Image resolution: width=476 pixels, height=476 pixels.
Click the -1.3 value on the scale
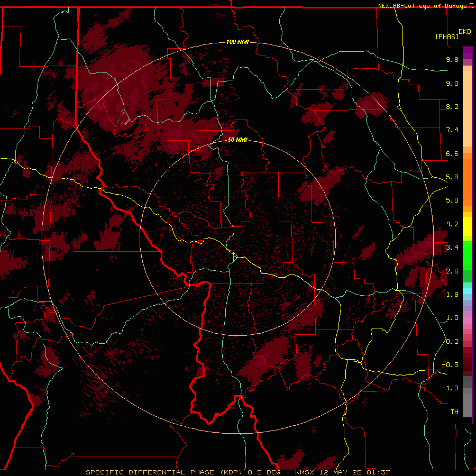tap(450, 388)
